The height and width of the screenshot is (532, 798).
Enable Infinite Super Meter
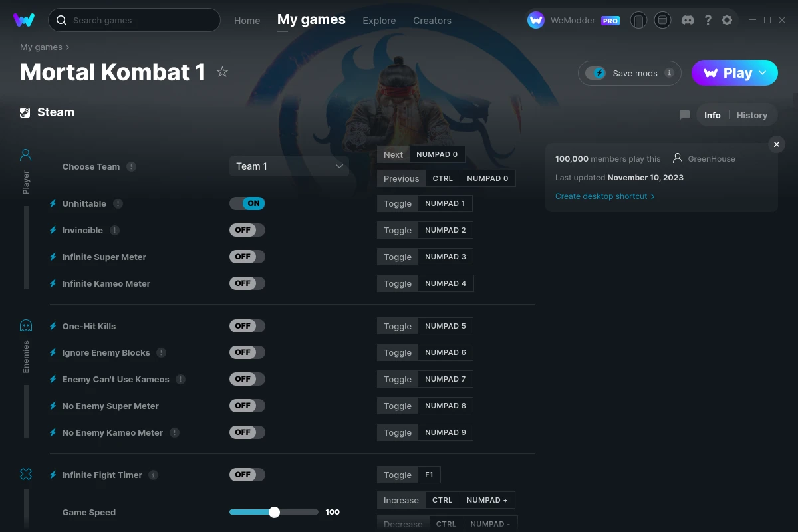247,257
